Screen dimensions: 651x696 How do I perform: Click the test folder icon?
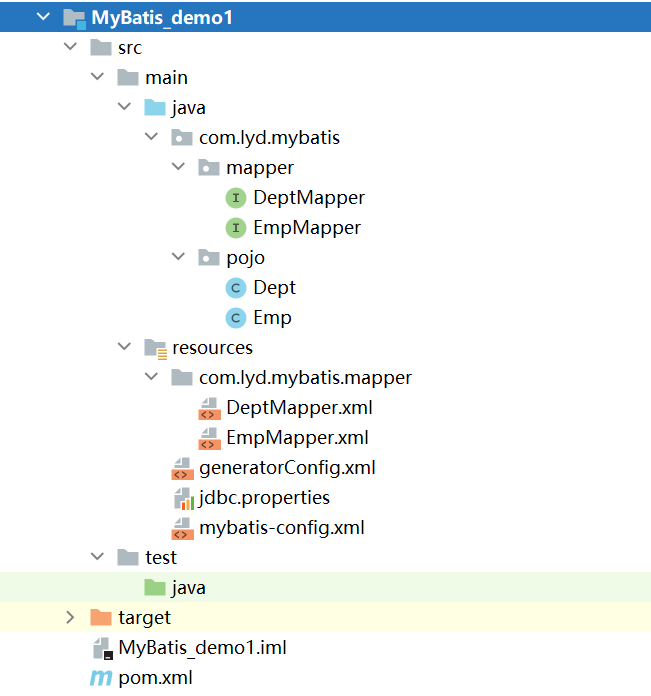click(x=128, y=558)
